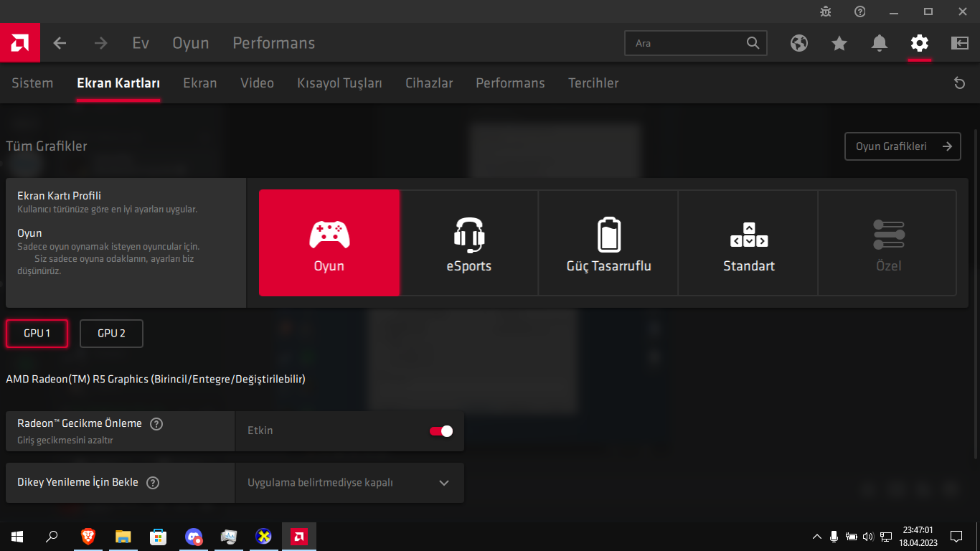Switch to the Sistem tab
980x551 pixels.
[x=32, y=83]
